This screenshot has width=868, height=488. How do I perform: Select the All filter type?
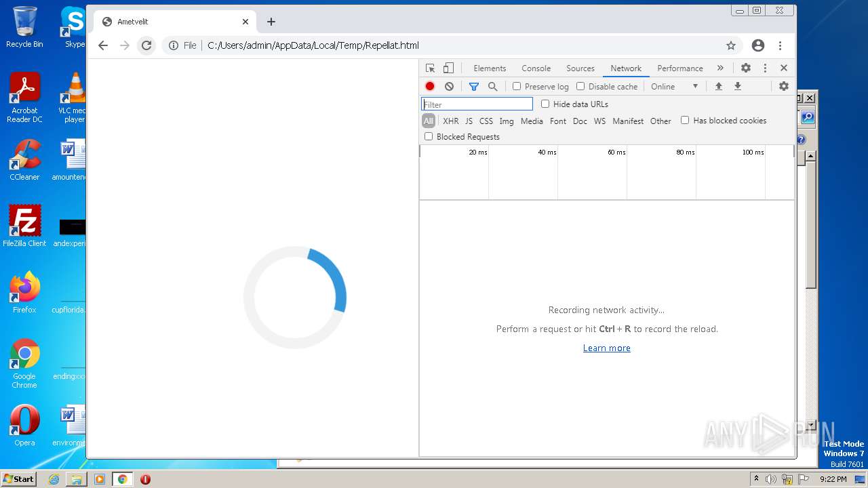pos(429,121)
